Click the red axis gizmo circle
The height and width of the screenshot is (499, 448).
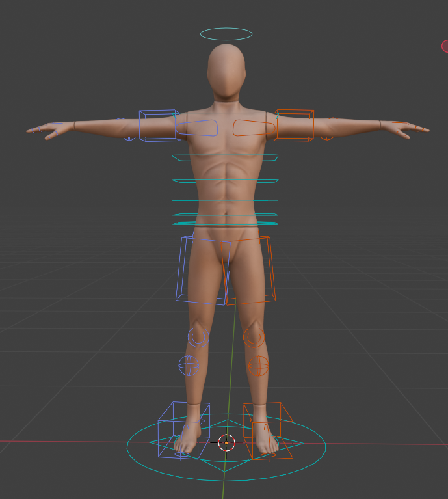click(445, 46)
